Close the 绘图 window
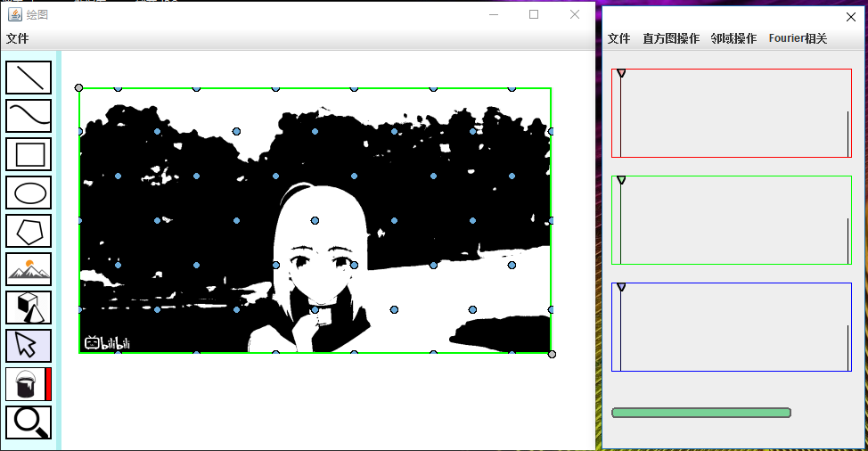868x451 pixels. pos(575,14)
